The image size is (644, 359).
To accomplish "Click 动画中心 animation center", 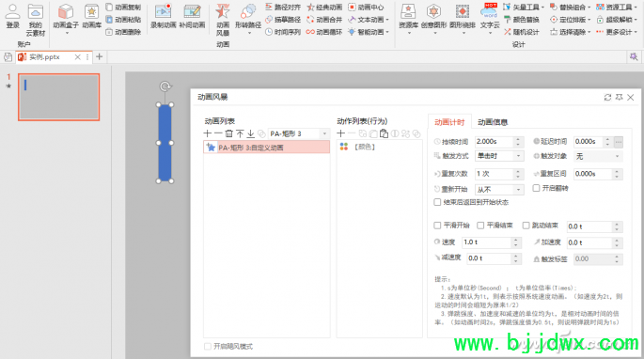I will pyautogui.click(x=366, y=7).
